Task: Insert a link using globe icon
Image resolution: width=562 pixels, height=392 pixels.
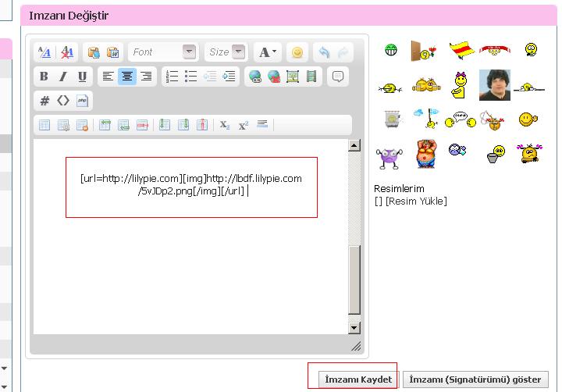Action: pos(254,77)
